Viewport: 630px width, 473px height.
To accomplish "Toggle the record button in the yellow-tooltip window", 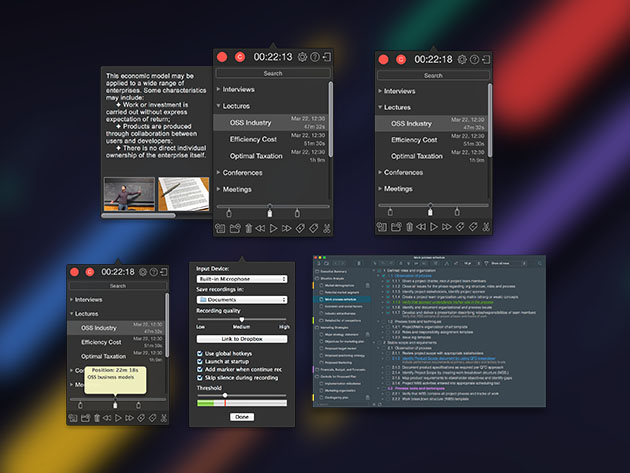I will pos(74,272).
